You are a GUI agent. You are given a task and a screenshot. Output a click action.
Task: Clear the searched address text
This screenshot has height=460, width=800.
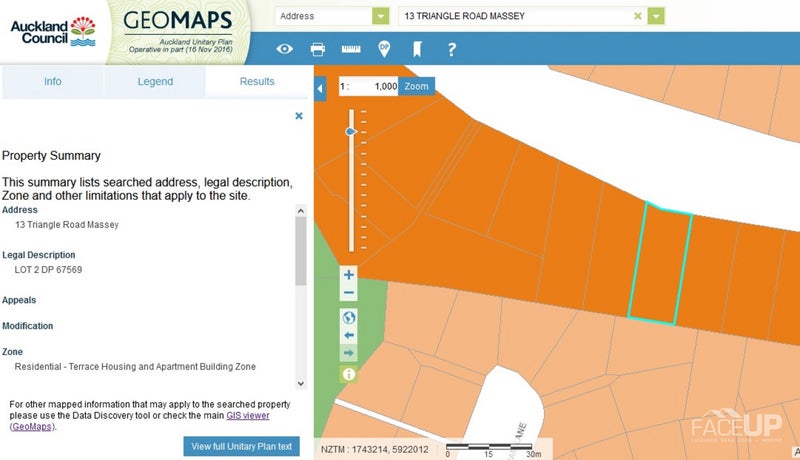coord(637,16)
